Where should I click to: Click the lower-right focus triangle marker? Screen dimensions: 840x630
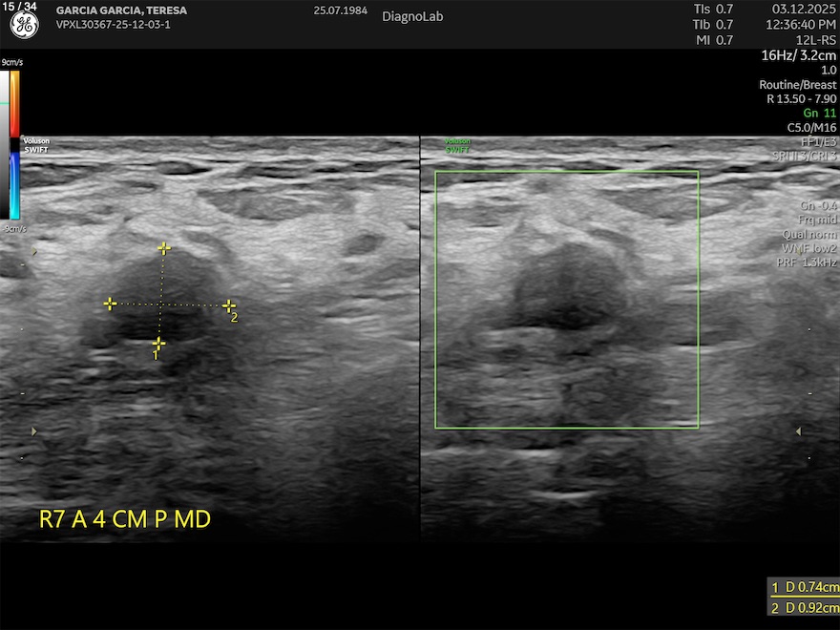798,431
